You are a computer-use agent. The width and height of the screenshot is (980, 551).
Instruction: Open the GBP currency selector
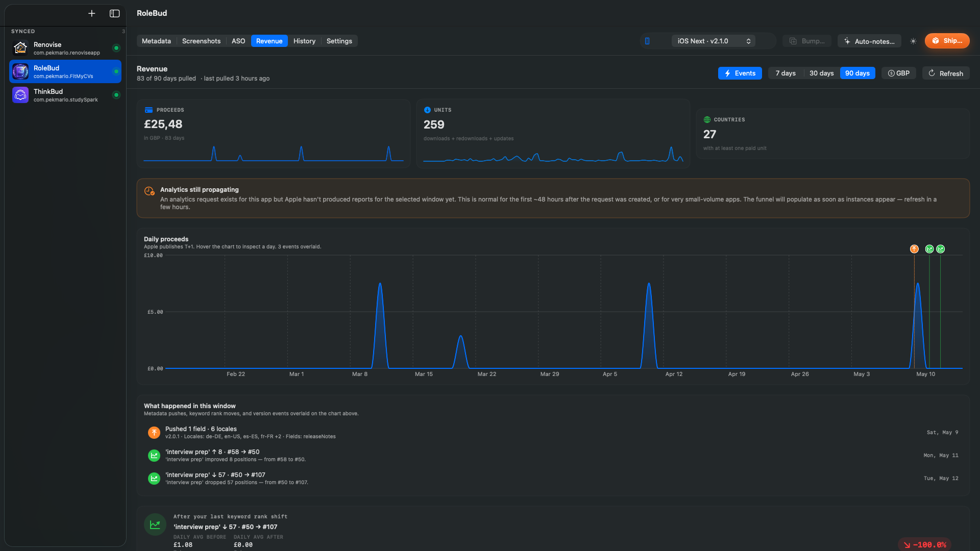[x=899, y=73]
